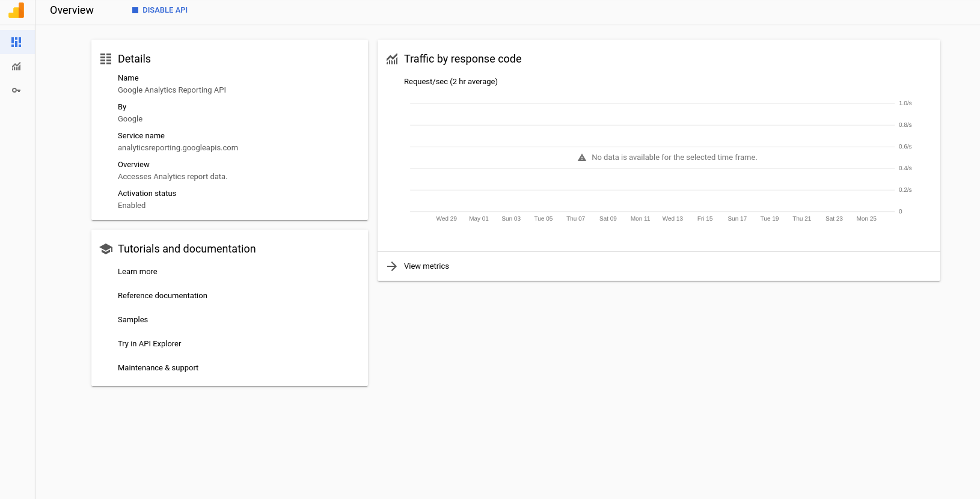Click the 'Google' provider value
This screenshot has width=980, height=499.
130,119
